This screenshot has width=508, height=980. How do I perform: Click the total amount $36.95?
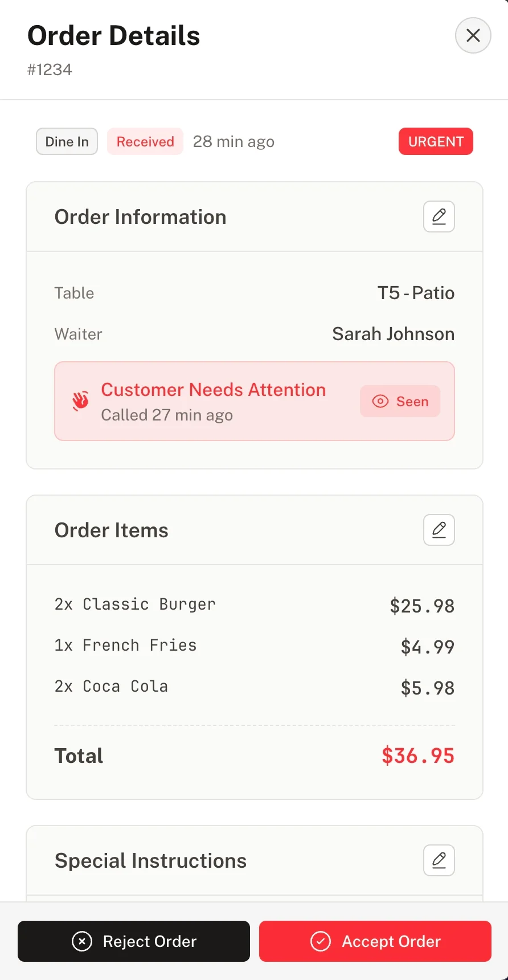click(417, 756)
